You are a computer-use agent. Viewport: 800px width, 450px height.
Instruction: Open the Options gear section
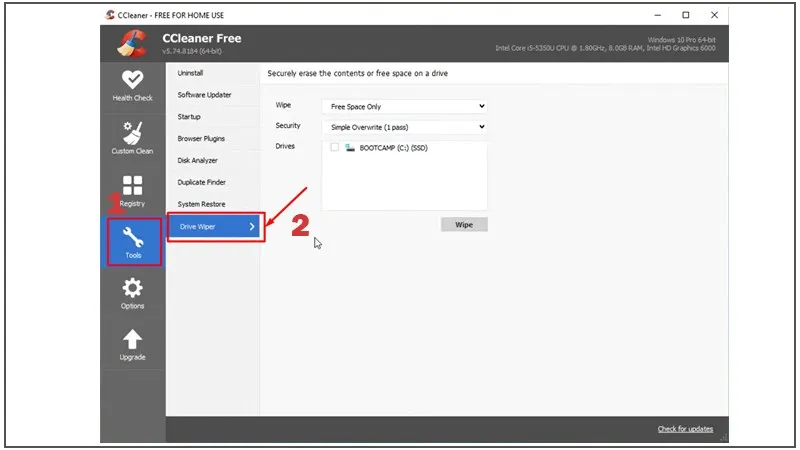132,293
